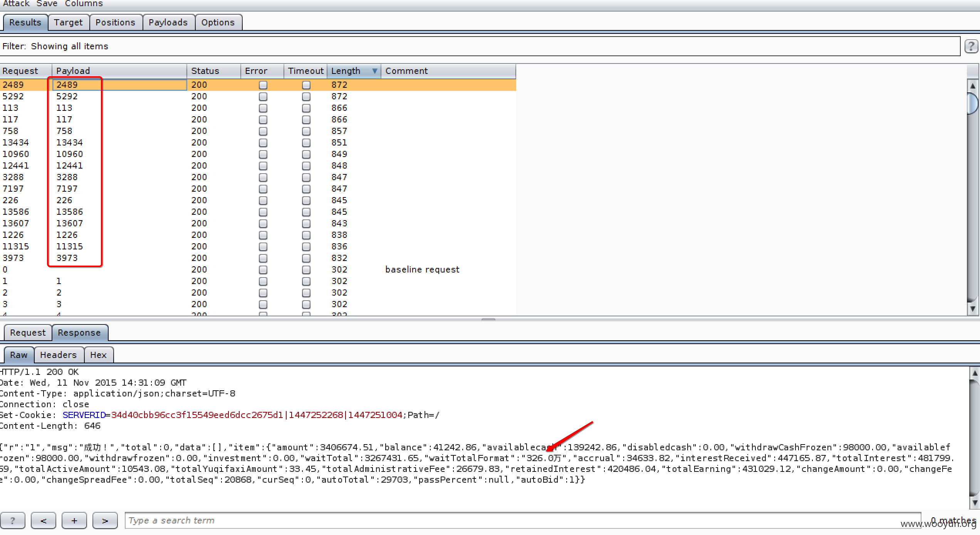Select the Raw view tab
The image size is (980, 535).
click(19, 355)
